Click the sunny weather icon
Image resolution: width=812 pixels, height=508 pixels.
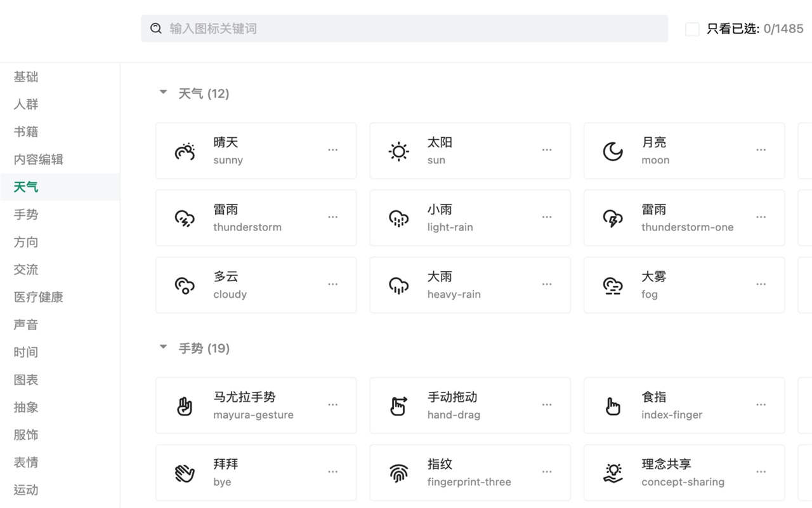[185, 151]
